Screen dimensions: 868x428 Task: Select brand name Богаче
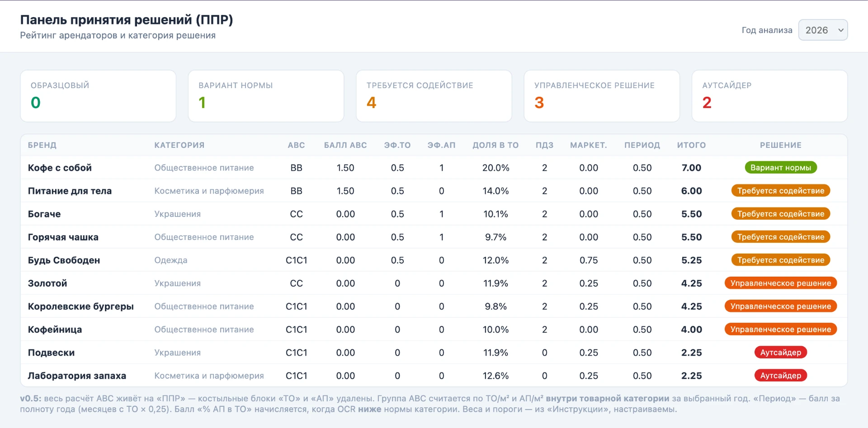(x=44, y=214)
